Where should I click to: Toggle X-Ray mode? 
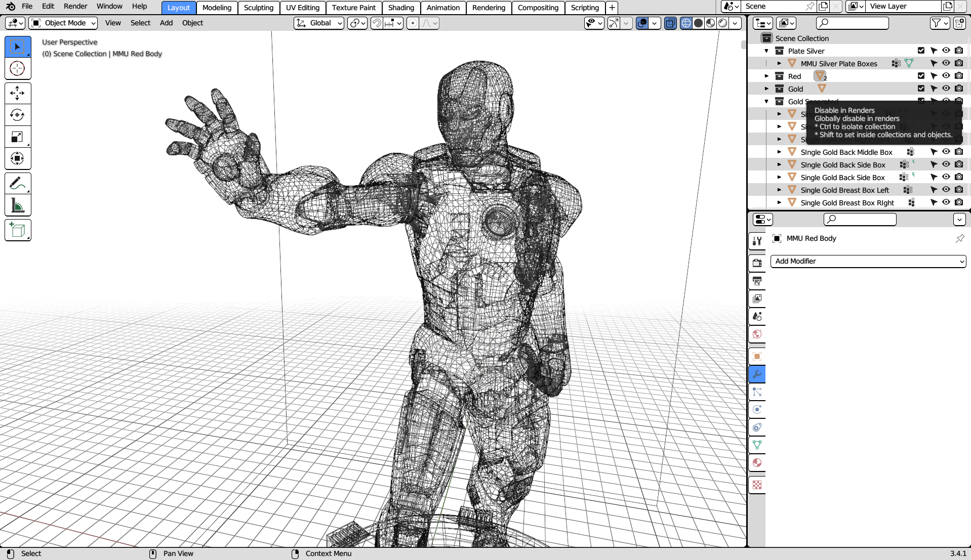(x=670, y=23)
